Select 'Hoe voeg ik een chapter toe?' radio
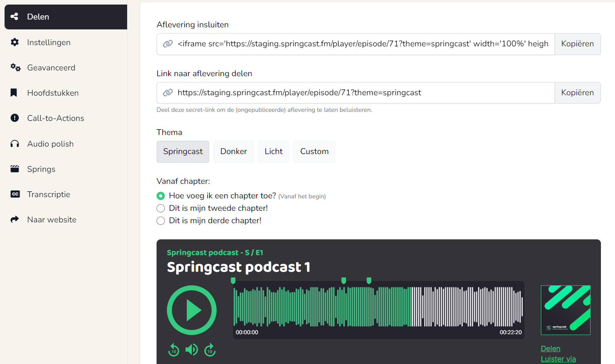Image resolution: width=615 pixels, height=364 pixels. pos(161,196)
